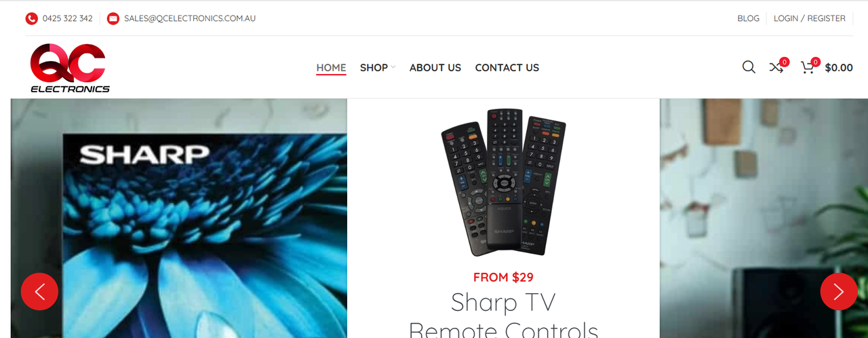This screenshot has height=338, width=868.
Task: Click Login / Register link
Action: [810, 18]
